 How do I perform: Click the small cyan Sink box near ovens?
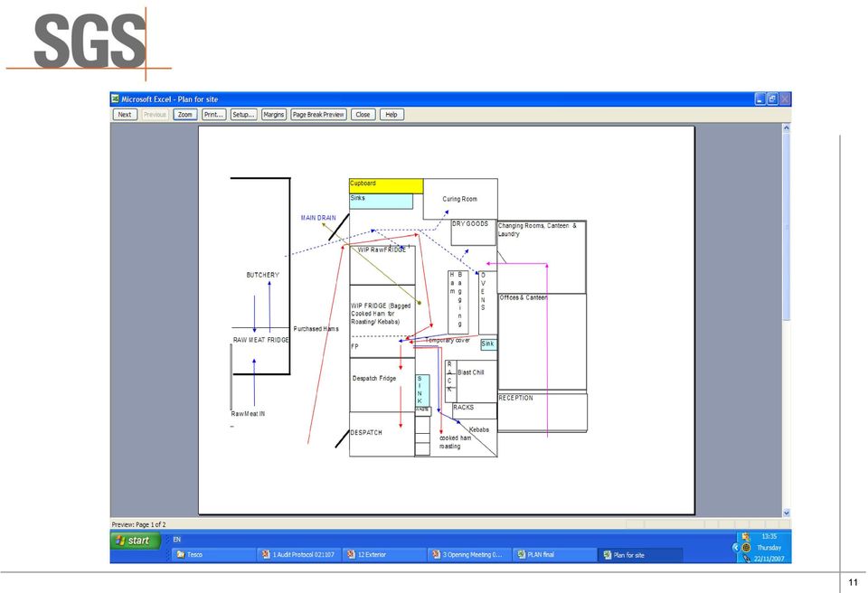pyautogui.click(x=488, y=344)
